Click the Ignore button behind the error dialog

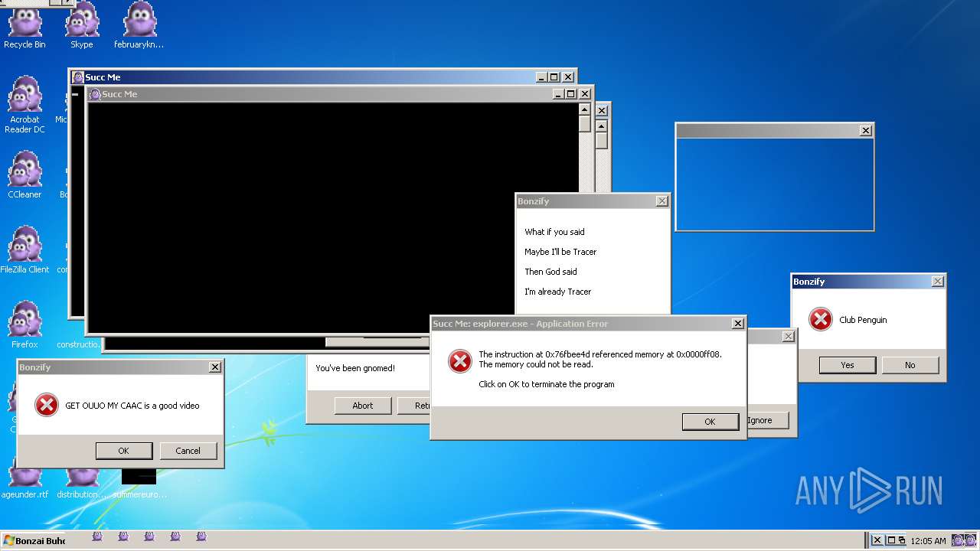click(768, 420)
